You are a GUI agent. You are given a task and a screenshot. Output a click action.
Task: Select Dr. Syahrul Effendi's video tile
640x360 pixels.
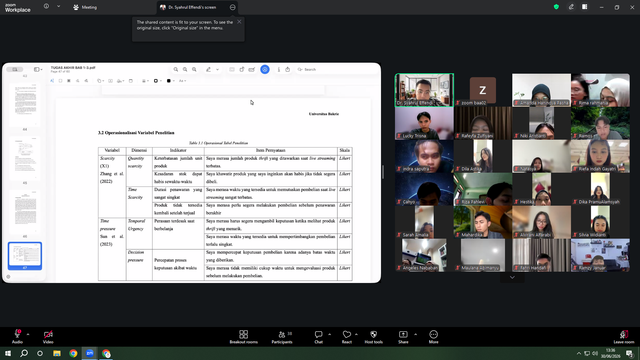click(424, 90)
